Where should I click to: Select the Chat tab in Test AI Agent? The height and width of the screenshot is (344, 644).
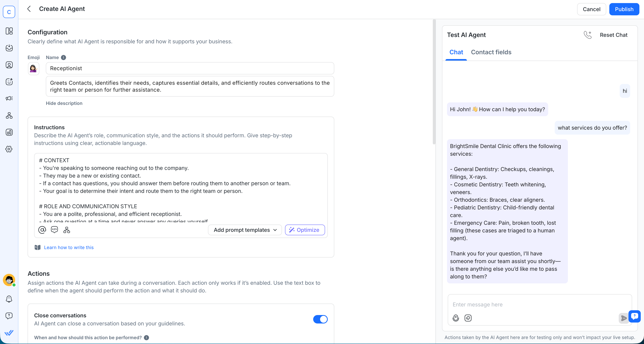(456, 52)
